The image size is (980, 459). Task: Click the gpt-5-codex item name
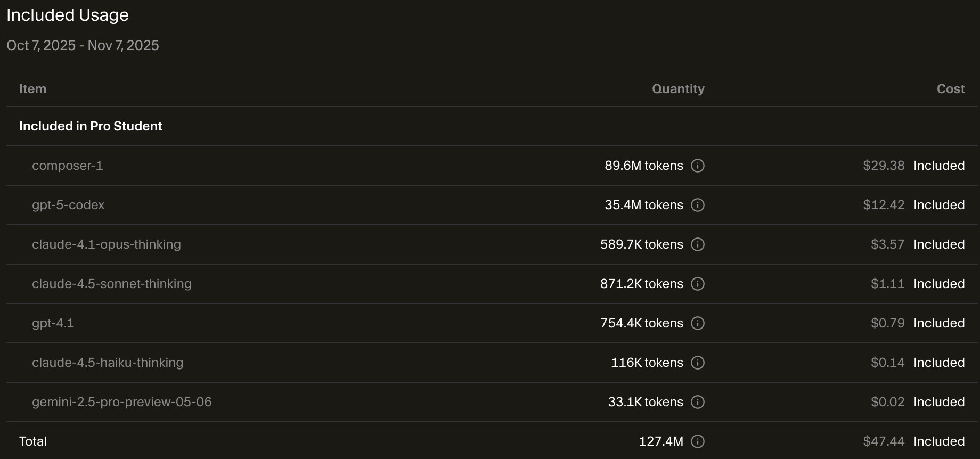68,205
